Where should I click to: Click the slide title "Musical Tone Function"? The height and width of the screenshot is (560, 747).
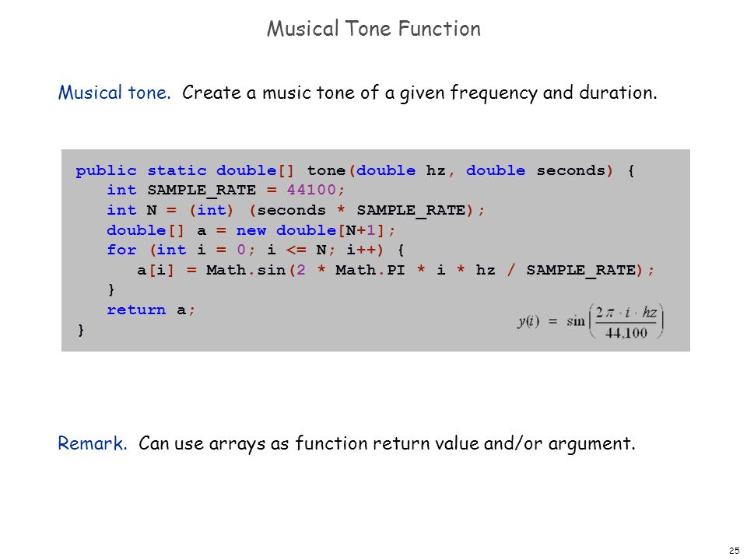[x=373, y=29]
